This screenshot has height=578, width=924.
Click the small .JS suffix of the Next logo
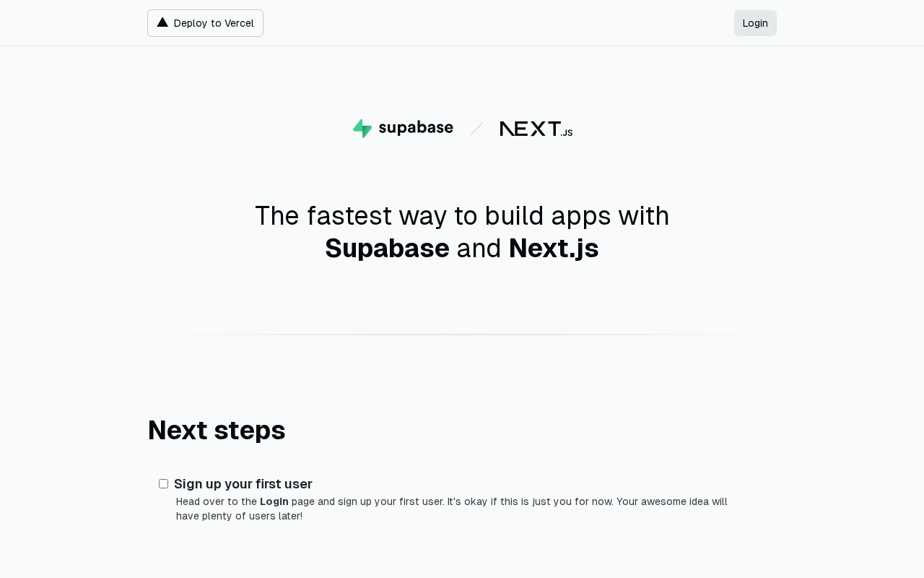pos(567,133)
